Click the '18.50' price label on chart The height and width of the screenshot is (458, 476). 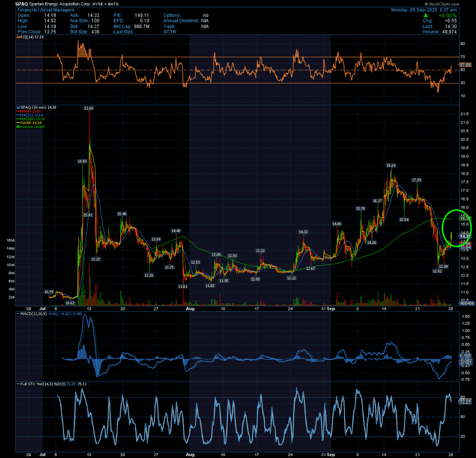tap(82, 162)
